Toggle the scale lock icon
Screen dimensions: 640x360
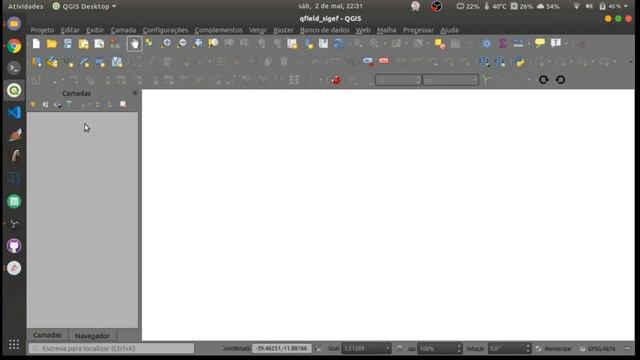(399, 348)
